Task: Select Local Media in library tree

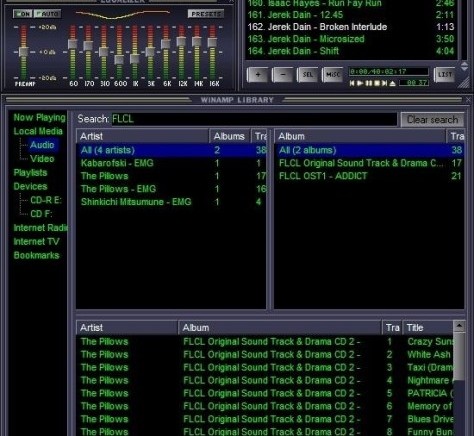Action: point(38,131)
